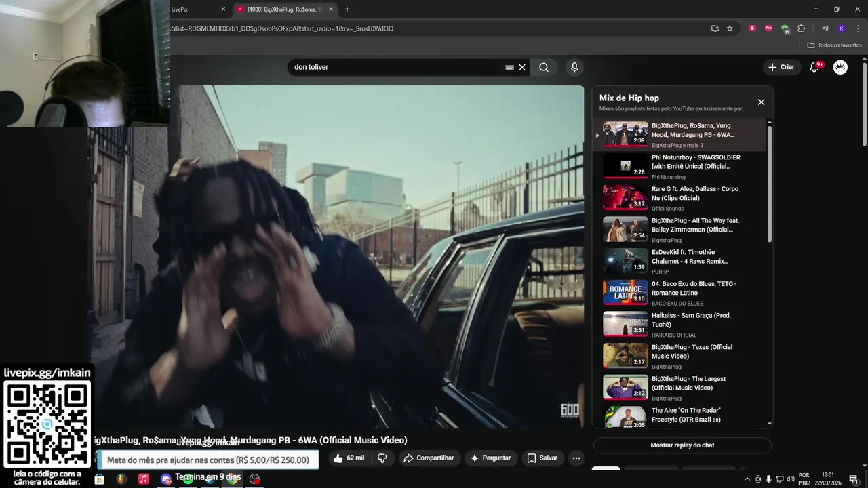Close the BigXthaPlug YouTube tab
868x488 pixels.
pyautogui.click(x=331, y=9)
